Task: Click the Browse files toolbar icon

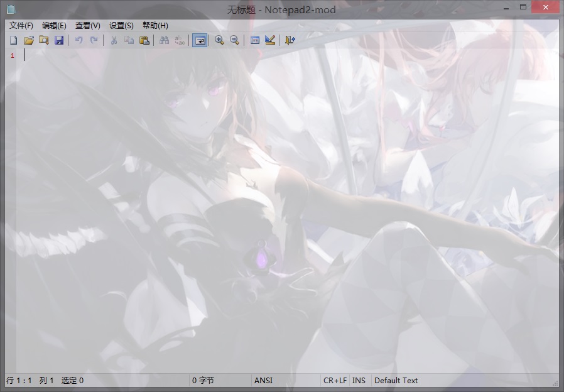Action: 43,40
